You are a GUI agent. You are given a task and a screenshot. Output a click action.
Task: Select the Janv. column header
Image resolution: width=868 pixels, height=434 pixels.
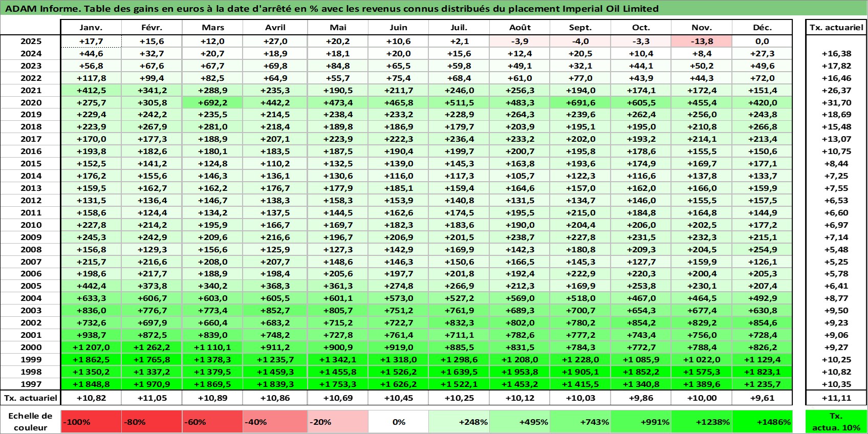pos(91,28)
